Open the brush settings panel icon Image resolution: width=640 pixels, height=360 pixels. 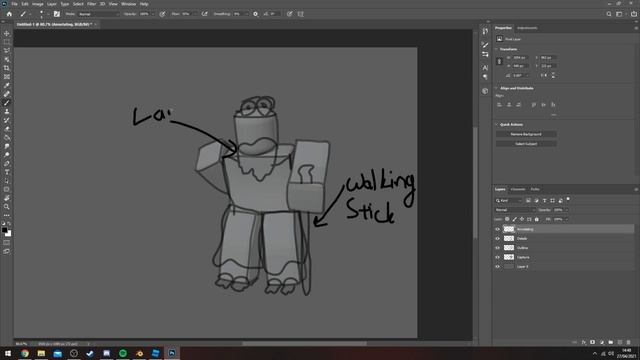point(57,14)
